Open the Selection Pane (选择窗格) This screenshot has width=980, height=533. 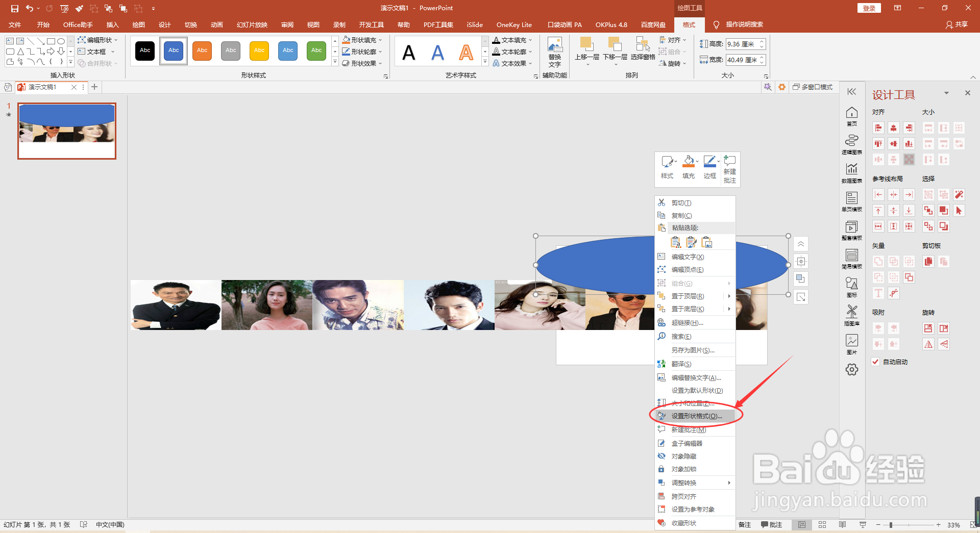(x=643, y=49)
